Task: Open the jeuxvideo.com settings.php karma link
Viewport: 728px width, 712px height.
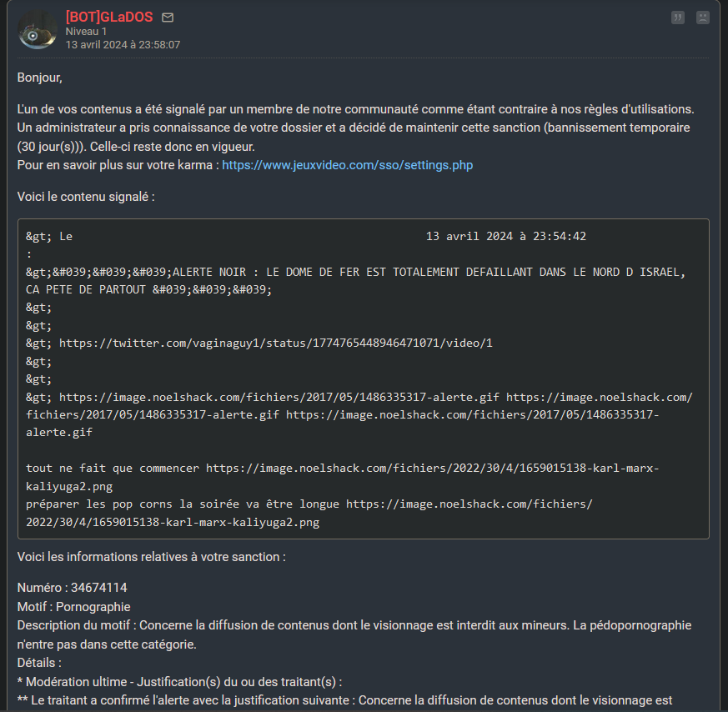Action: (347, 165)
